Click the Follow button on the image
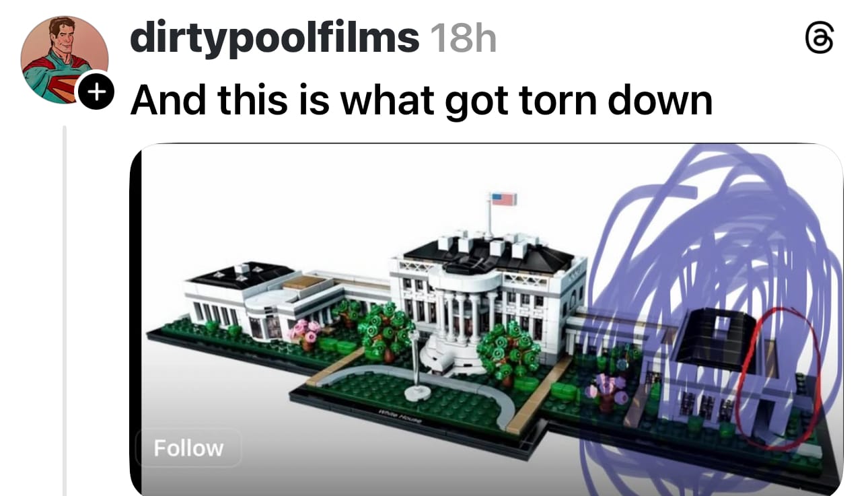This screenshot has height=496, width=868. (188, 448)
